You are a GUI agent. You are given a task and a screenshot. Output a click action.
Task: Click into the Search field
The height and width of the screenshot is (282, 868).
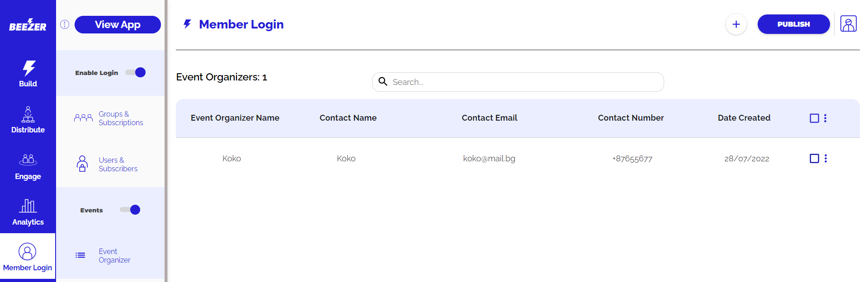click(524, 82)
